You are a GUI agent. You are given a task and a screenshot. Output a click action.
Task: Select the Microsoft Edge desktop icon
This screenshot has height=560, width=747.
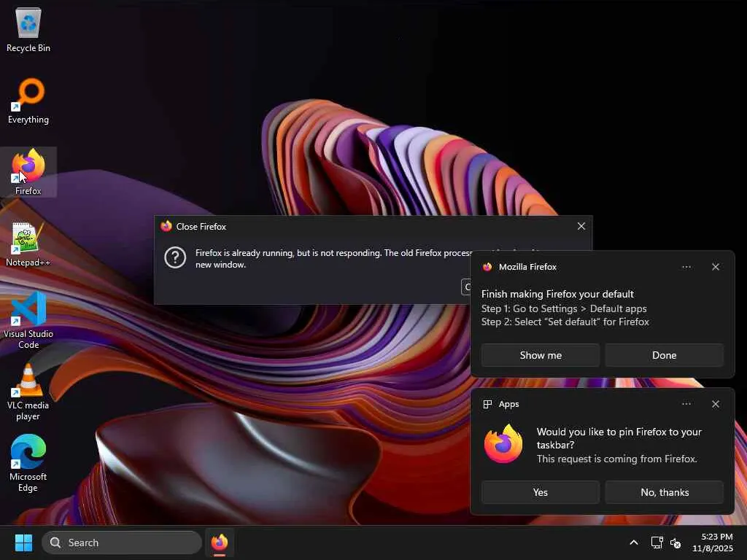(28, 463)
